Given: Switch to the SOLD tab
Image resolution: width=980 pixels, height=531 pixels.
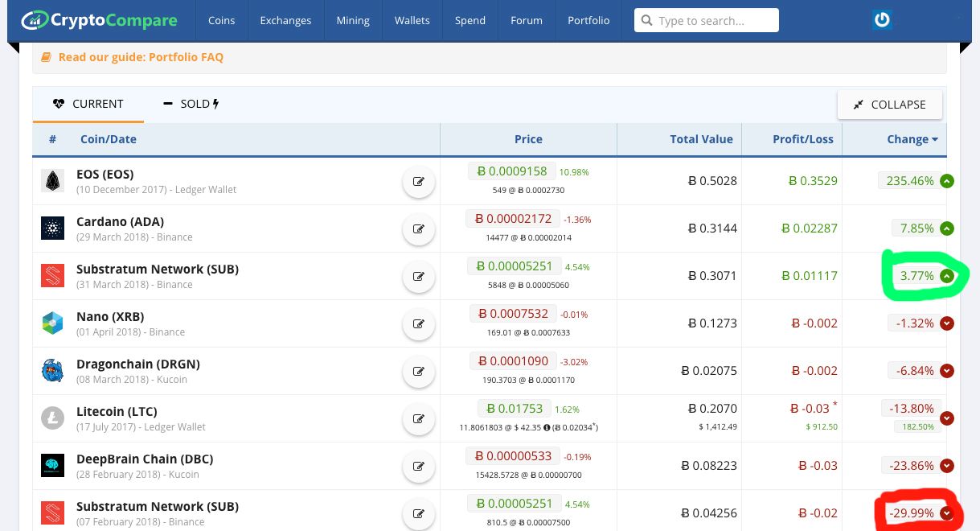Looking at the screenshot, I should point(191,104).
